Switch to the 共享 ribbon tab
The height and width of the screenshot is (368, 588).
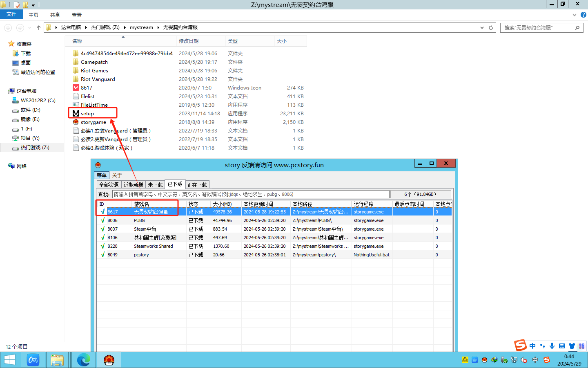55,15
